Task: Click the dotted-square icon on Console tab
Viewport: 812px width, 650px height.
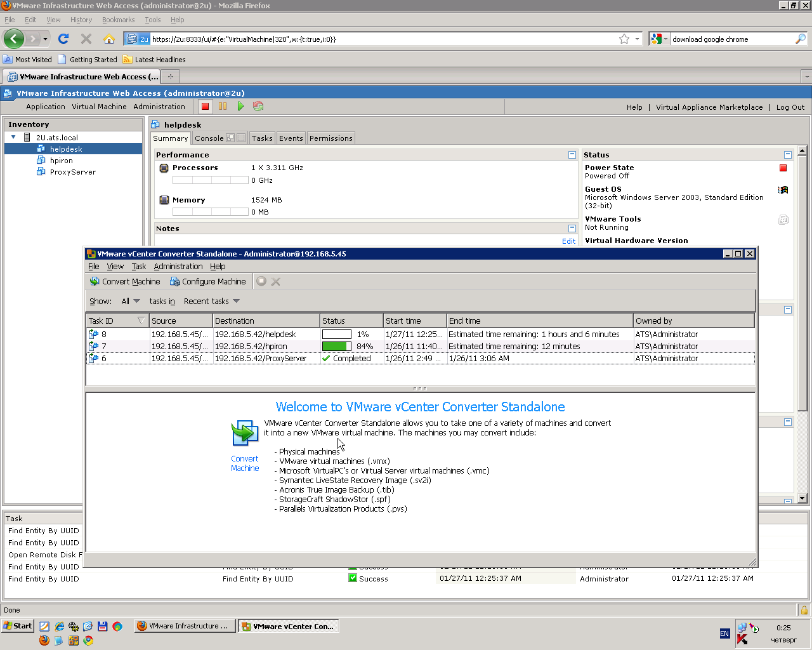Action: (x=241, y=138)
